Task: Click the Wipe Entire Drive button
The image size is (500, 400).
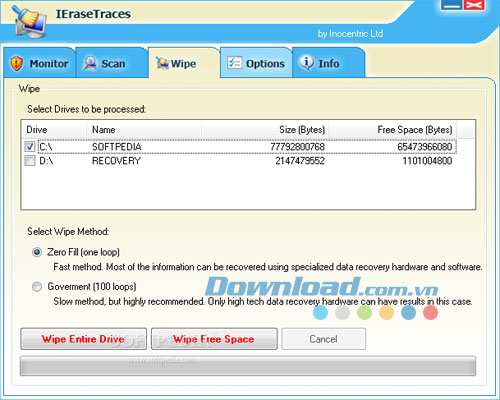Action: [83, 339]
